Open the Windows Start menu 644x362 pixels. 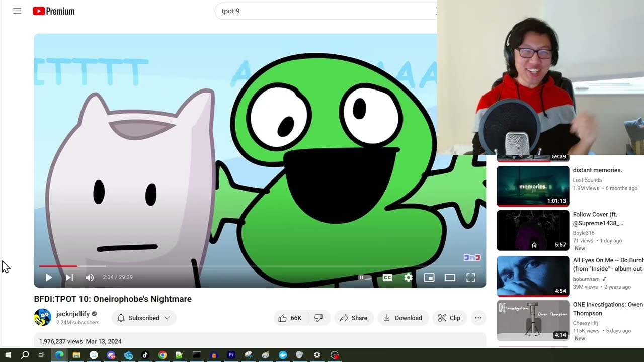click(x=8, y=355)
